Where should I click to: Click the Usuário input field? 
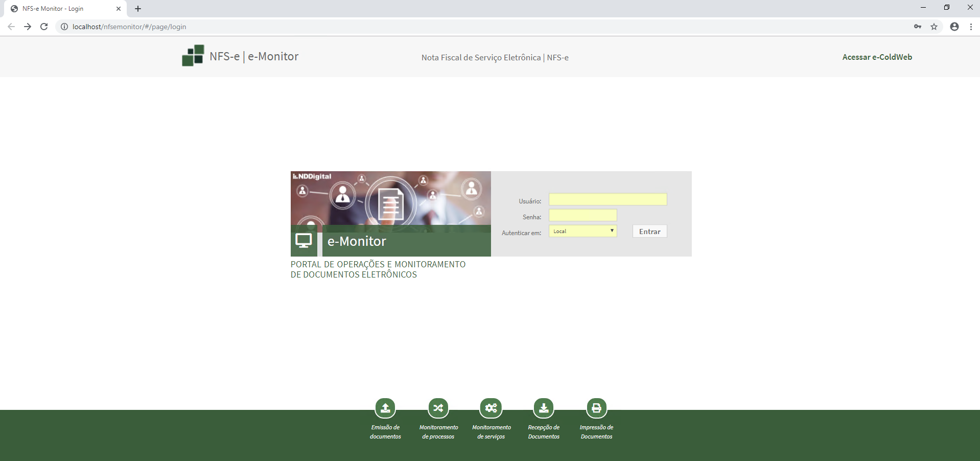[x=607, y=199]
